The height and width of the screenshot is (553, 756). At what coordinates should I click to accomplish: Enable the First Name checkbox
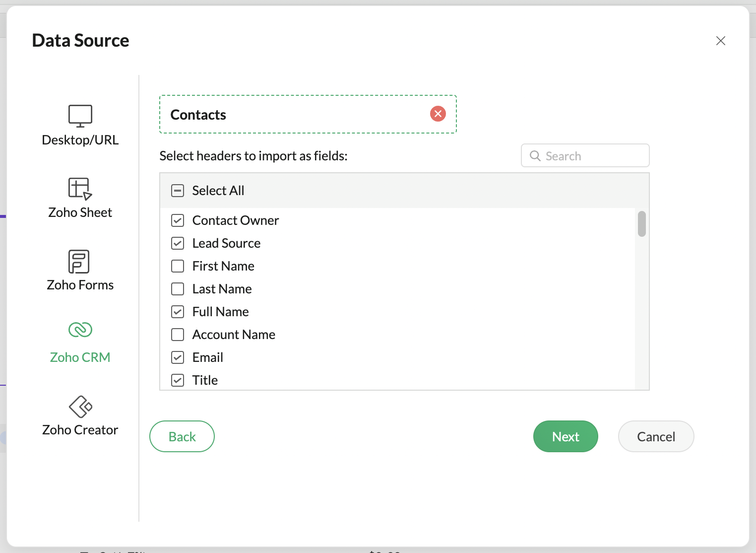[178, 266]
